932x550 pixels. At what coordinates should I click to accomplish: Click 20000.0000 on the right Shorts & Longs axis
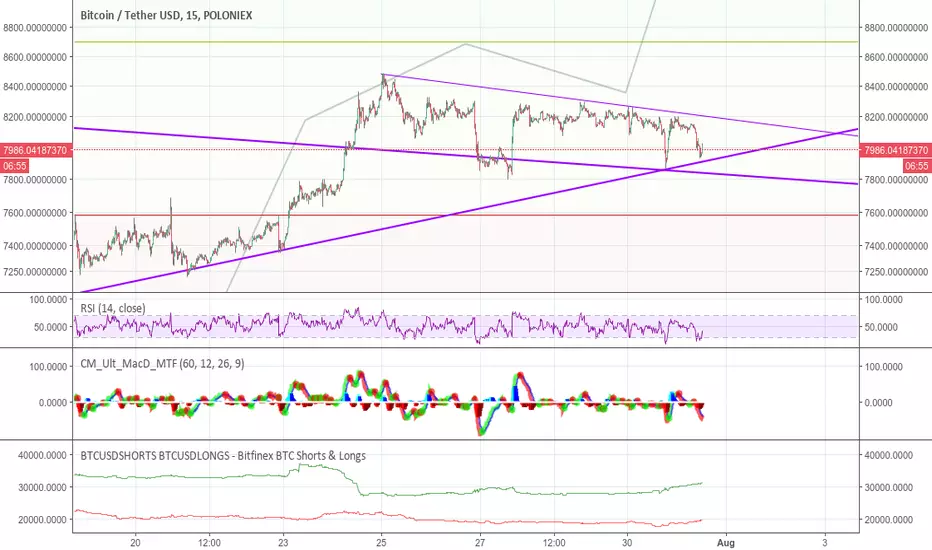[888, 520]
